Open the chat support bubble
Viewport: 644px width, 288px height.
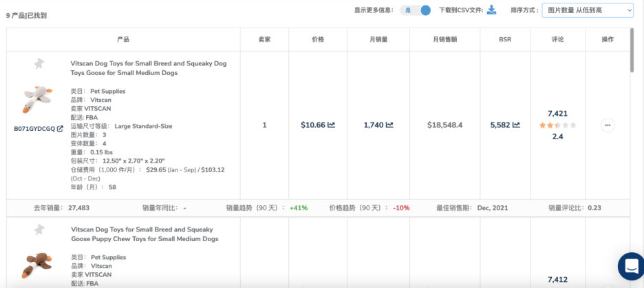coord(630,266)
